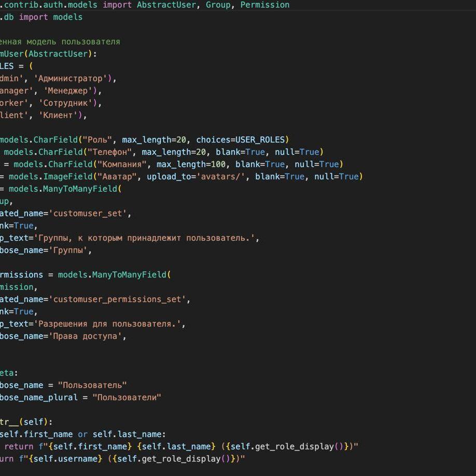Click 'get_role_display' on the last code line
The width and height of the screenshot is (476, 476).
pos(181,459)
